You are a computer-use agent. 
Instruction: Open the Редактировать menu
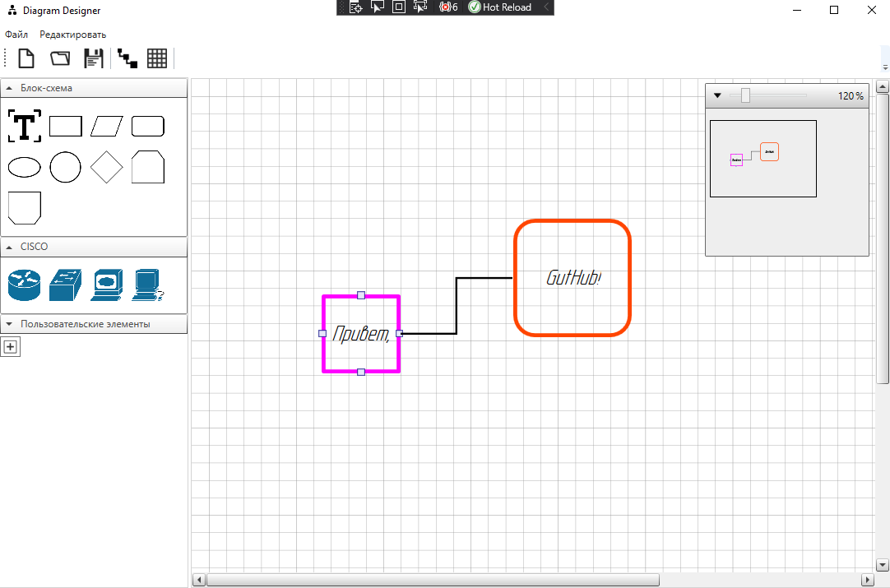pos(72,35)
